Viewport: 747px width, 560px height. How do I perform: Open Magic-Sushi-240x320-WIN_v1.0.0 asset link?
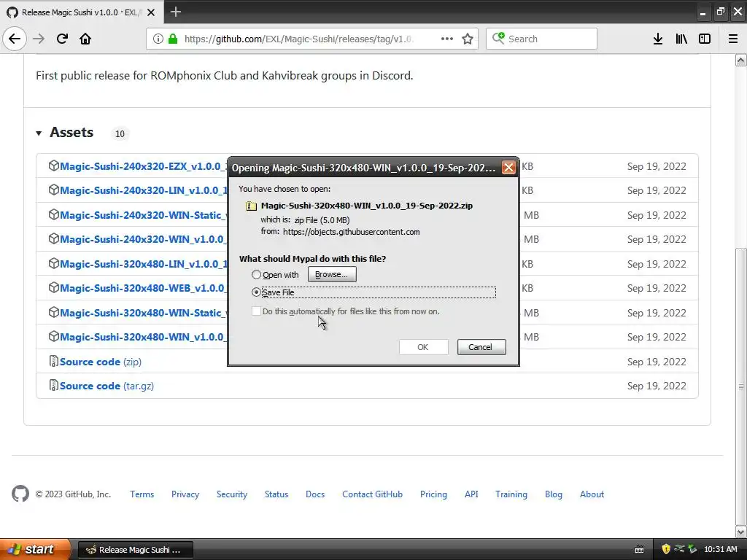(x=143, y=239)
